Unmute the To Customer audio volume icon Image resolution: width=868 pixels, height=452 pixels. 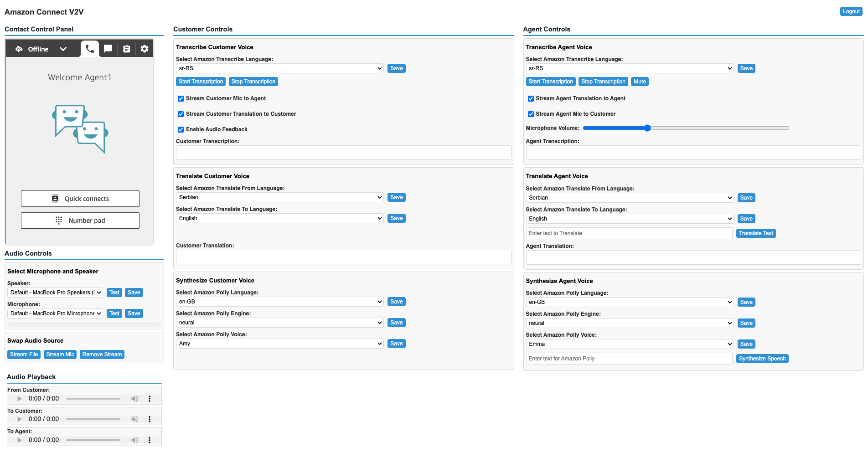(x=135, y=419)
